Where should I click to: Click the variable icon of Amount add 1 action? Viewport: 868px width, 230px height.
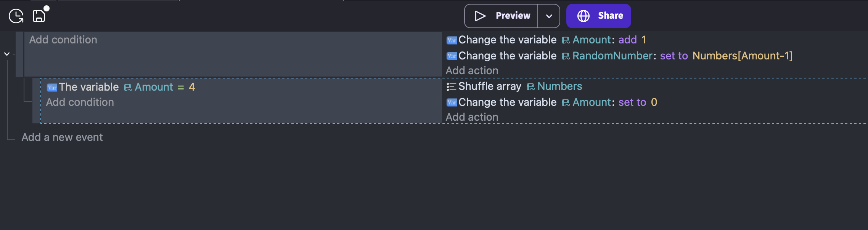[x=452, y=40]
